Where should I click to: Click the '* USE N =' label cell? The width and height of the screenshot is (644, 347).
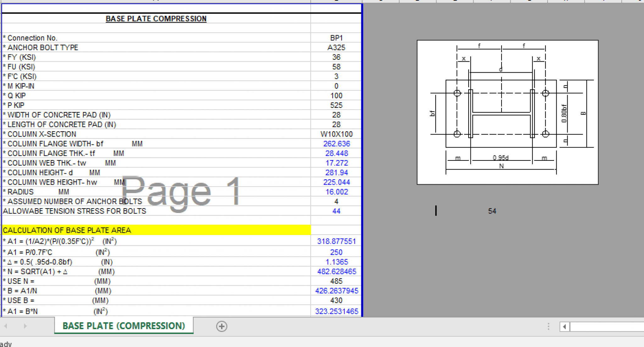156,281
